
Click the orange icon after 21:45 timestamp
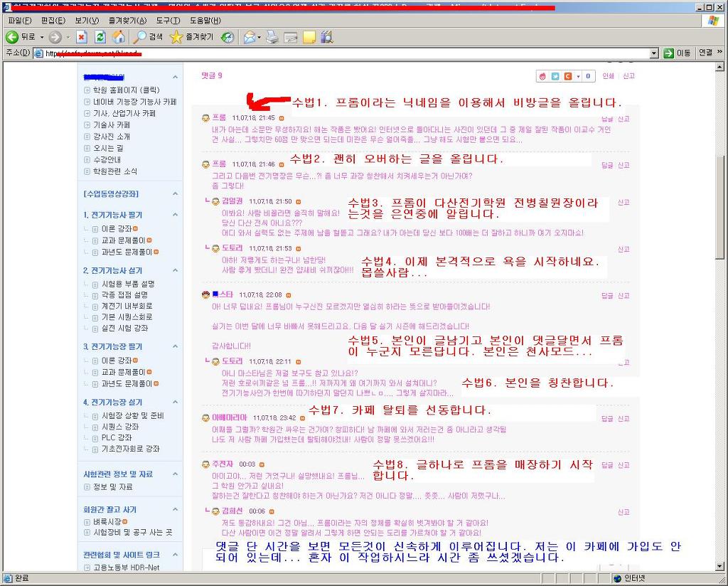282,118
